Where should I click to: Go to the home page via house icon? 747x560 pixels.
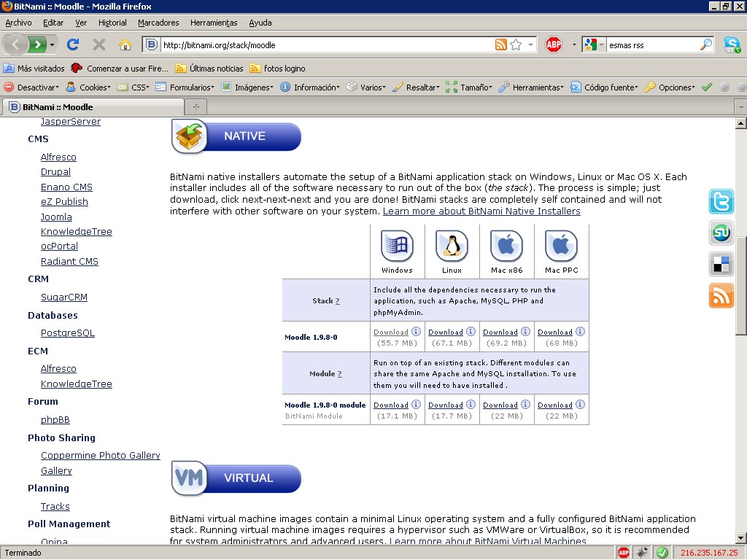coord(125,44)
